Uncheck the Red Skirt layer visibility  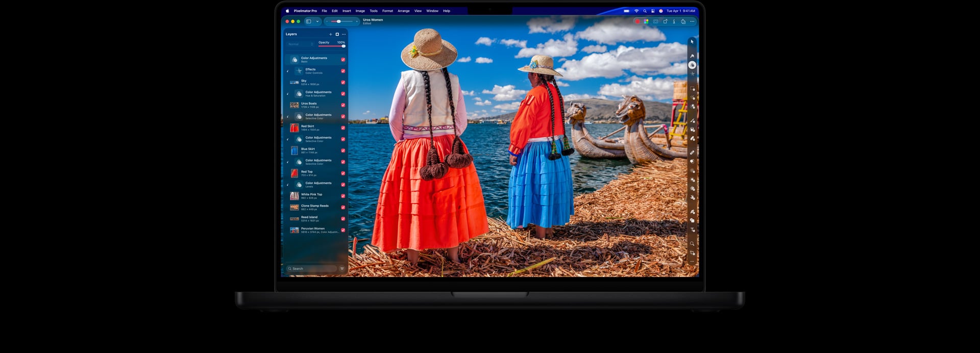(343, 128)
